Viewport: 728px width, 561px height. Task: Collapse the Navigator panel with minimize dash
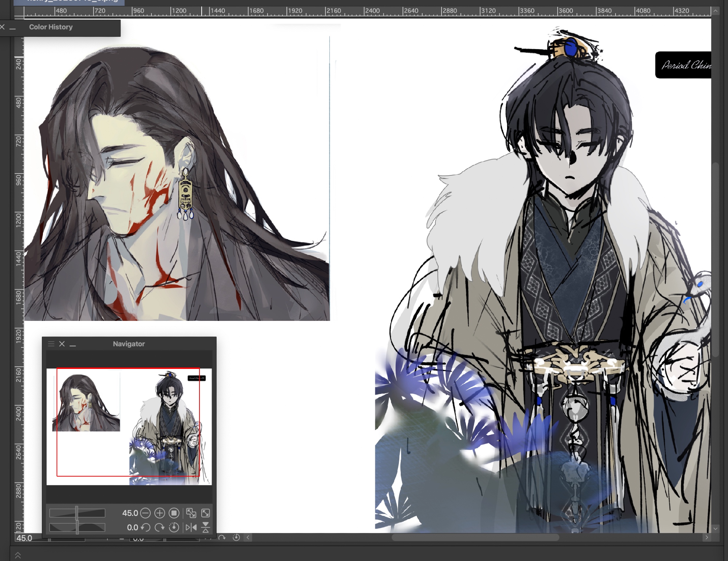73,344
